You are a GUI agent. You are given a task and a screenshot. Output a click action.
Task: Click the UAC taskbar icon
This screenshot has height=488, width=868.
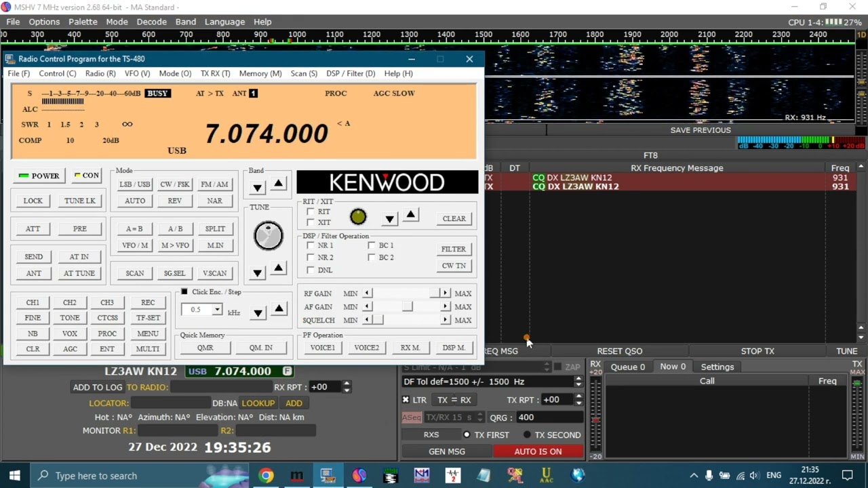(546, 475)
